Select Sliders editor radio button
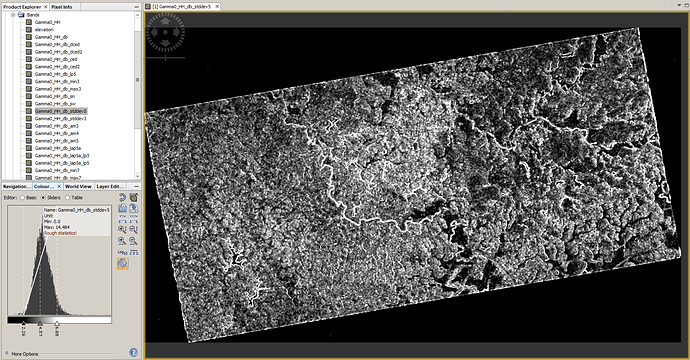 pyautogui.click(x=43, y=198)
